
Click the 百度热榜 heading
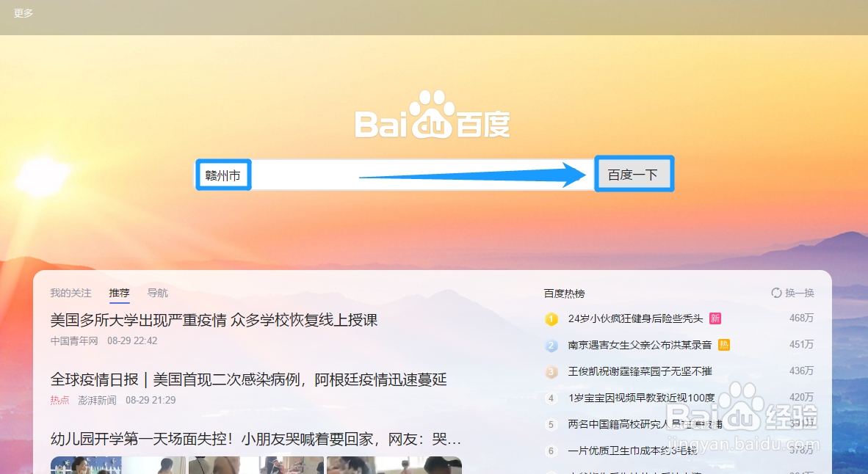point(564,293)
